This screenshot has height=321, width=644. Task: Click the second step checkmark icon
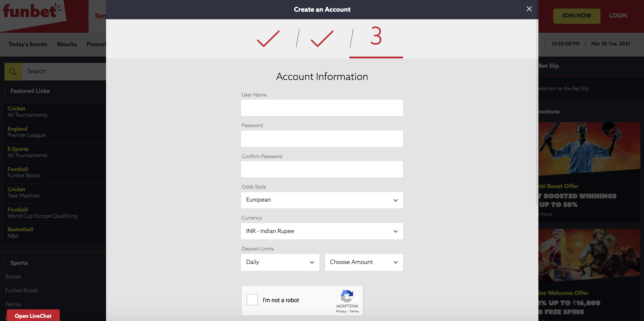[x=322, y=39]
